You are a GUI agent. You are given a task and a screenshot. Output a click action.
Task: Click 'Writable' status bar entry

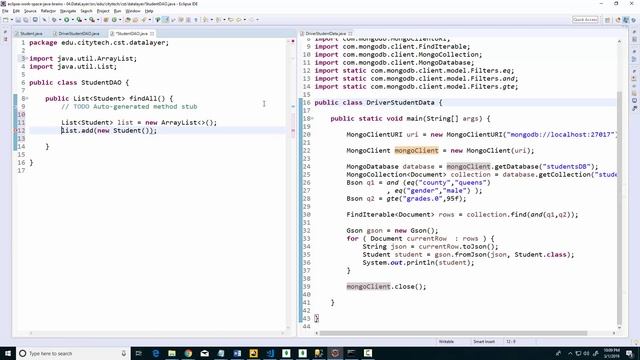tap(446, 342)
